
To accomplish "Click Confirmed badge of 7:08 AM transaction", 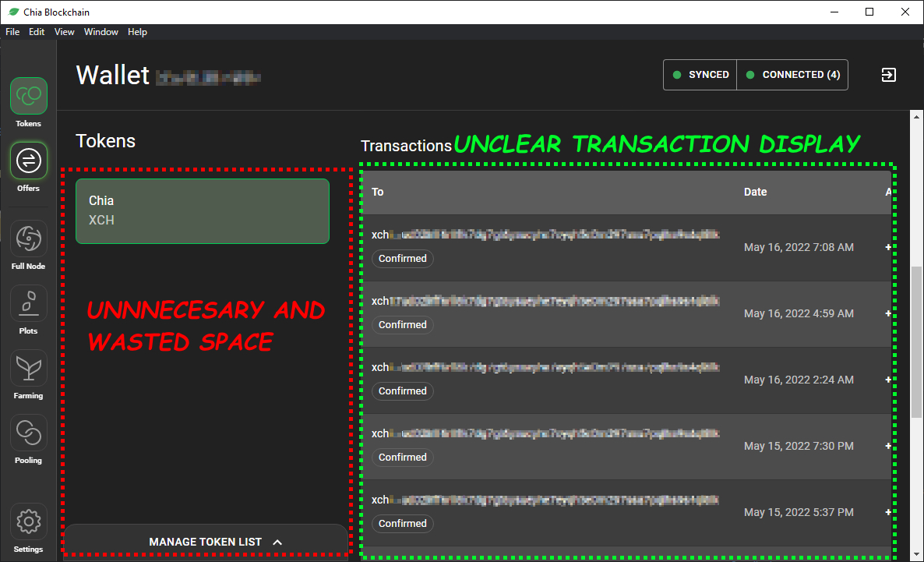I will [403, 258].
